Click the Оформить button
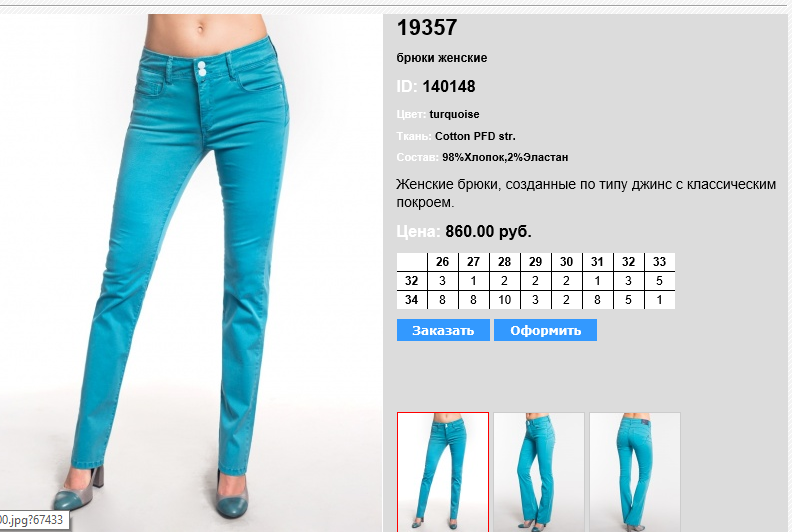Viewport: 792px width, 532px height. 546,330
